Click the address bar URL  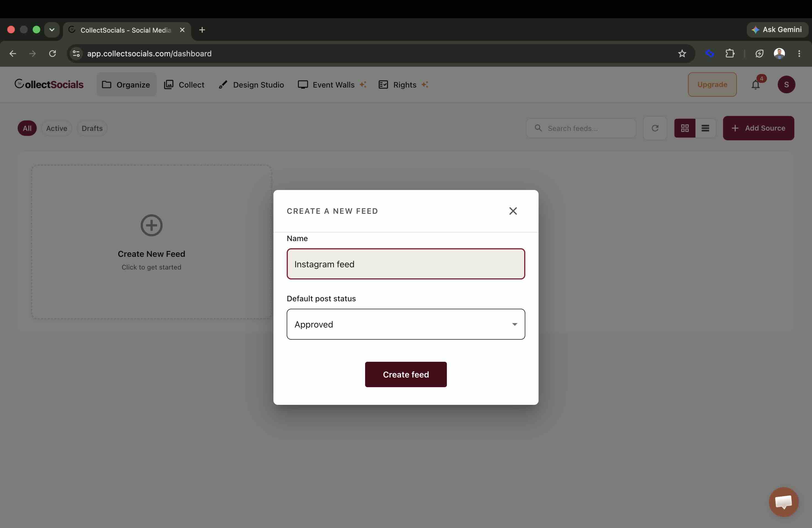[149, 54]
